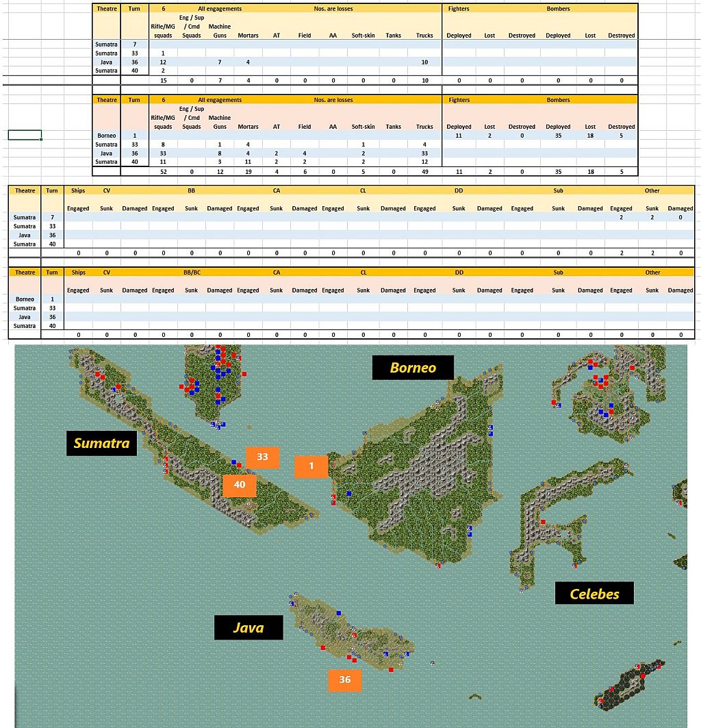This screenshot has height=728, width=701.
Task: Click Rifle/MG value 33 in Java row
Action: click(164, 153)
